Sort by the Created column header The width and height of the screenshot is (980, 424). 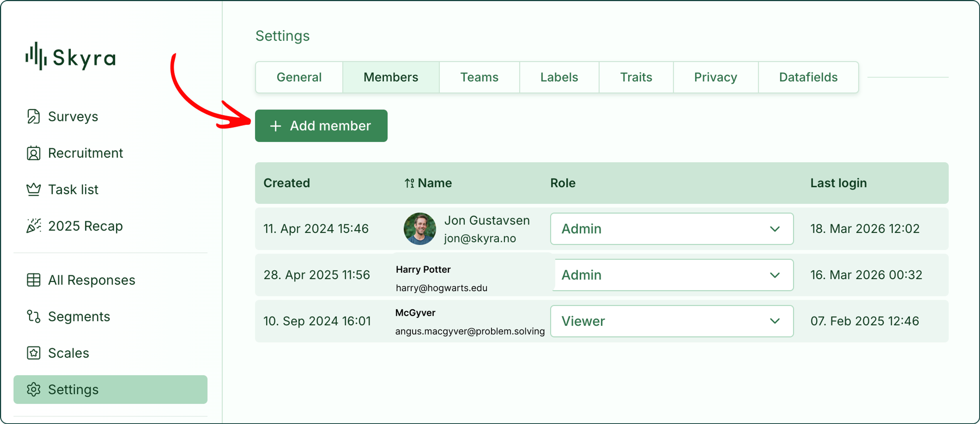(287, 183)
